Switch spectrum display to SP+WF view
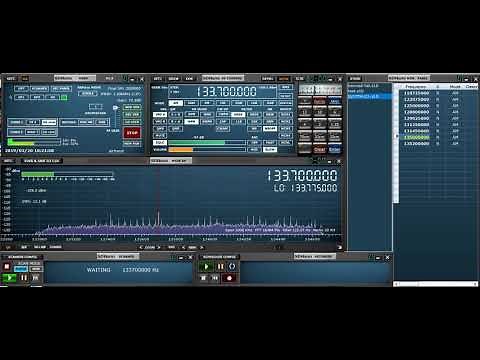480x360 pixels. pos(40,247)
